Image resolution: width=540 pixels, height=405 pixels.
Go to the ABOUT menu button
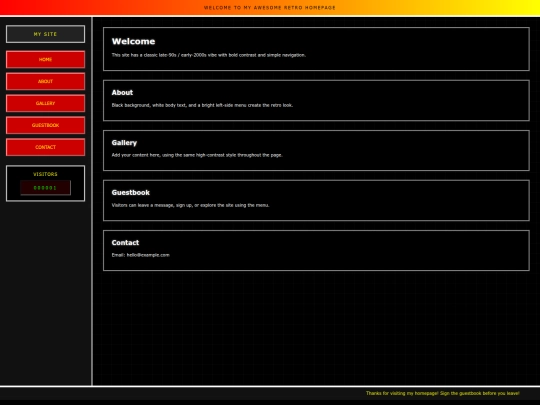pyautogui.click(x=45, y=81)
